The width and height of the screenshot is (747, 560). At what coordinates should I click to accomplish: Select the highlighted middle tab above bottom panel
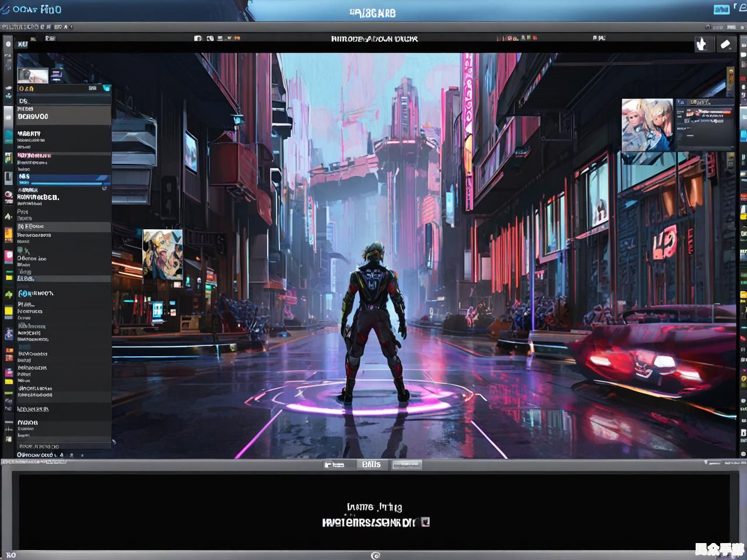pyautogui.click(x=371, y=465)
